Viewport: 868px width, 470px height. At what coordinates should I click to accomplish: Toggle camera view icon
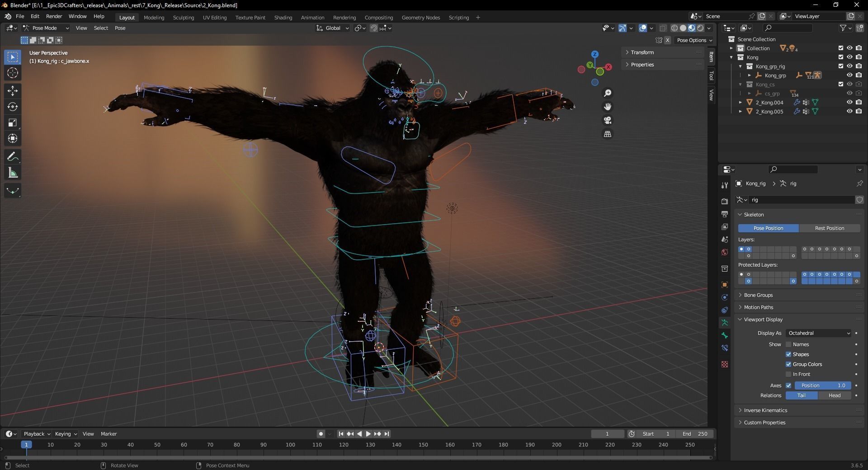click(608, 120)
